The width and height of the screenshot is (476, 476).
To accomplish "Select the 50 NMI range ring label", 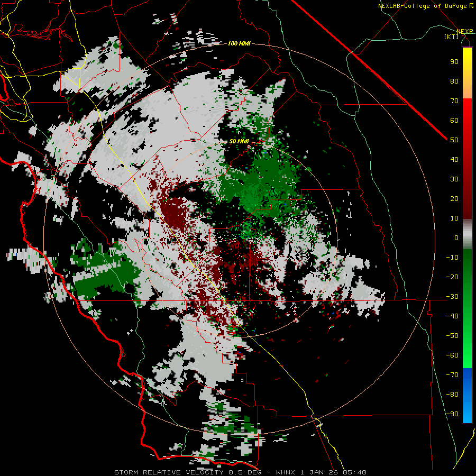I will [239, 141].
